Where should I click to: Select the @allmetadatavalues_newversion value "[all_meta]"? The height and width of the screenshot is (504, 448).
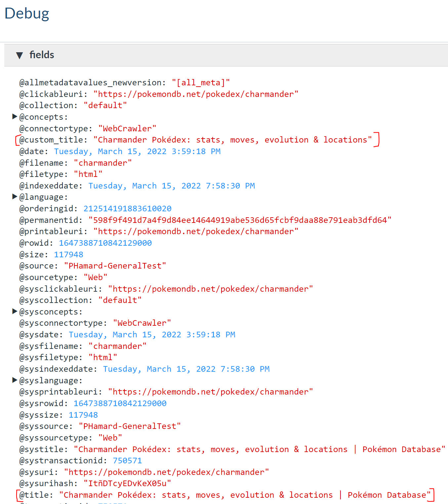pos(201,83)
